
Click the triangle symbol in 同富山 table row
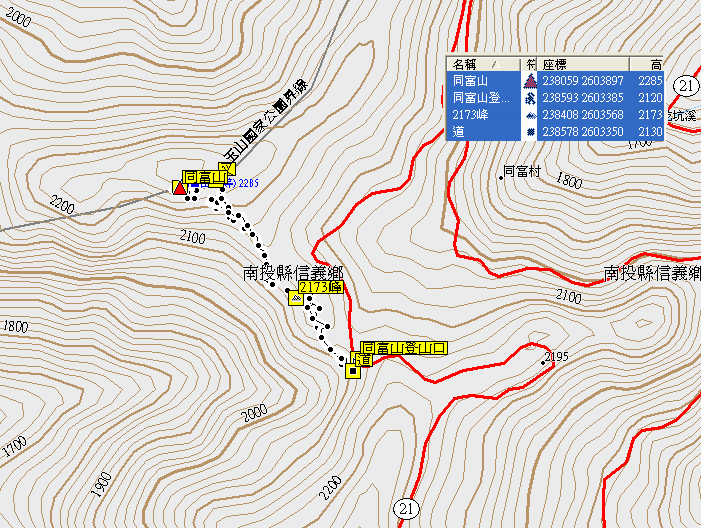(x=530, y=80)
